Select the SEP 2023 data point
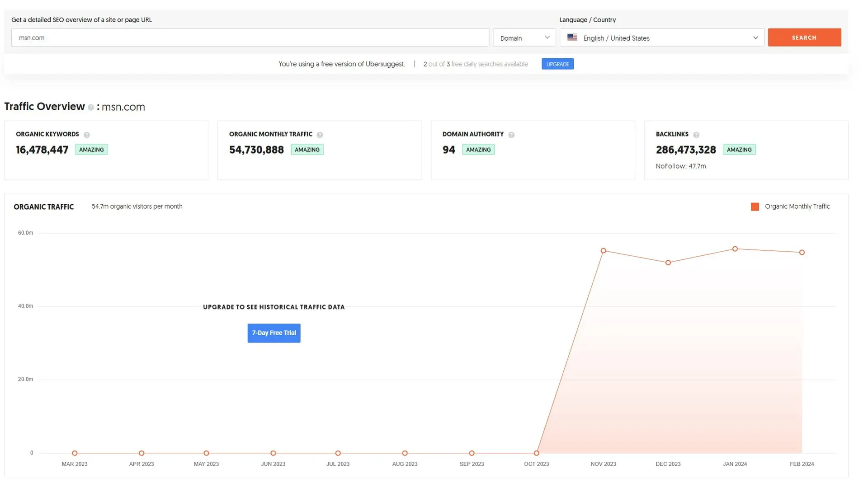 472,453
